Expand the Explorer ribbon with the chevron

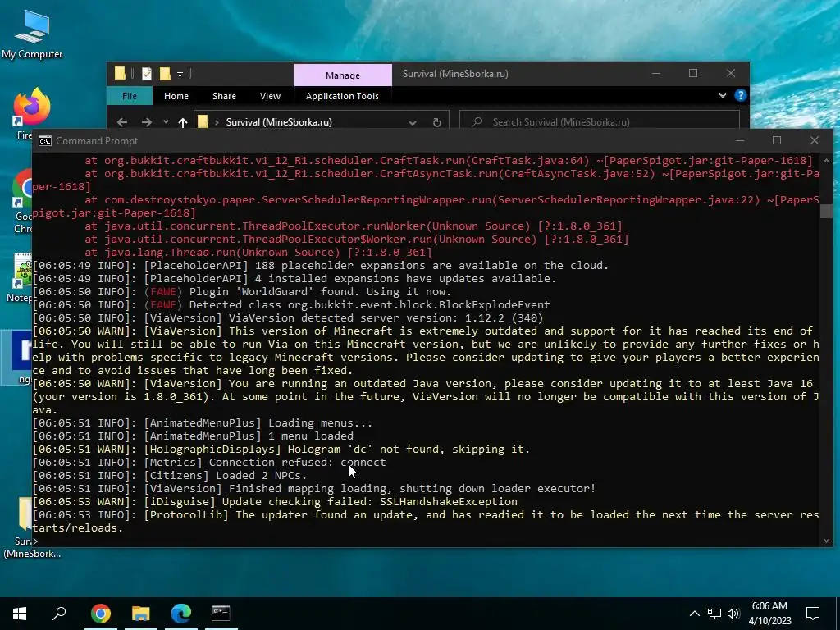click(x=723, y=95)
